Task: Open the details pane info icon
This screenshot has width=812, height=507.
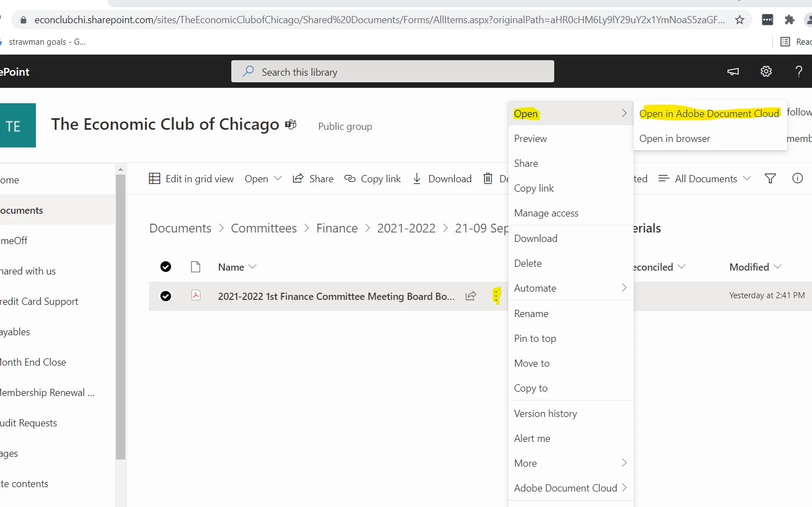Action: 797,178
